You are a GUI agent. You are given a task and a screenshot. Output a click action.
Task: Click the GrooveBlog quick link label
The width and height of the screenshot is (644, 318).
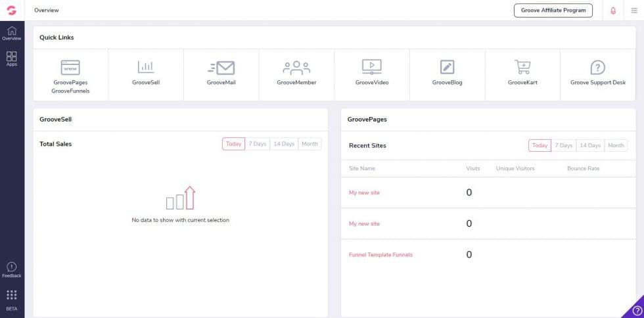[x=448, y=83]
